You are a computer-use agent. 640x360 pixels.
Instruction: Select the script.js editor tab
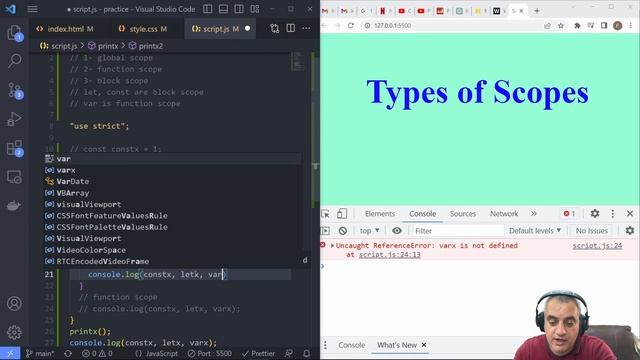216,29
